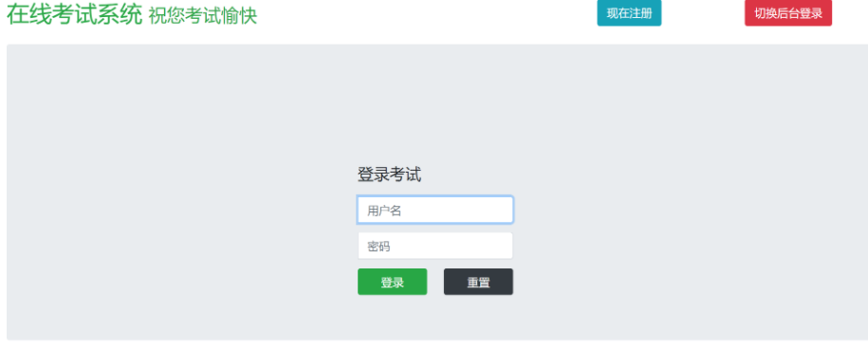Focus the 用户名 username field
The width and height of the screenshot is (868, 350).
[x=435, y=210]
